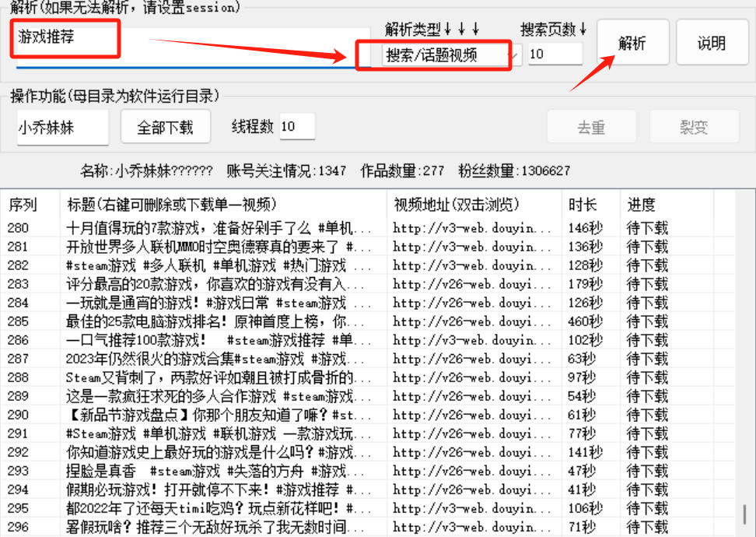The image size is (756, 537).
Task: Click the 标题 column header
Action: pyautogui.click(x=223, y=205)
